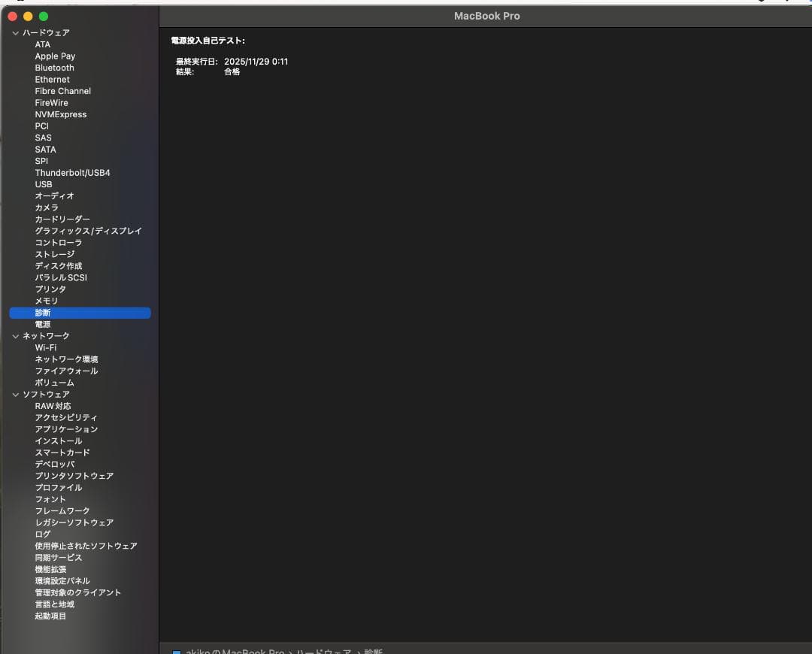The image size is (812, 654).
Task: Select Apple Pay in the hardware list
Action: [54, 56]
